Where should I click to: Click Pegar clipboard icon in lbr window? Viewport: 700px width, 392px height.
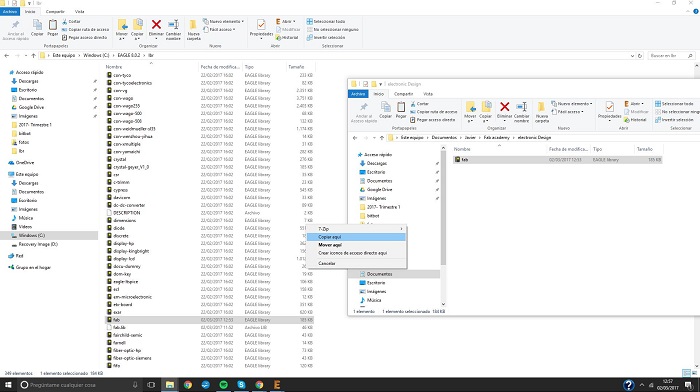[53, 25]
